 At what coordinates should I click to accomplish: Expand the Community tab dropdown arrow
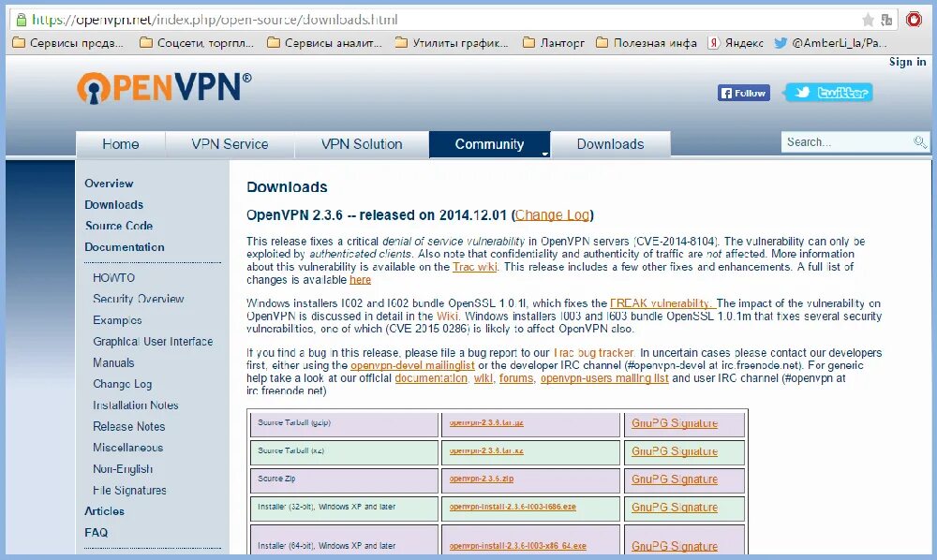click(544, 154)
